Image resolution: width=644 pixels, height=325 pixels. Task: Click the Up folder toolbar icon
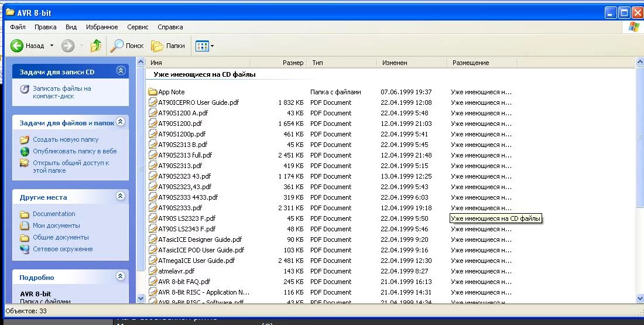click(x=96, y=46)
